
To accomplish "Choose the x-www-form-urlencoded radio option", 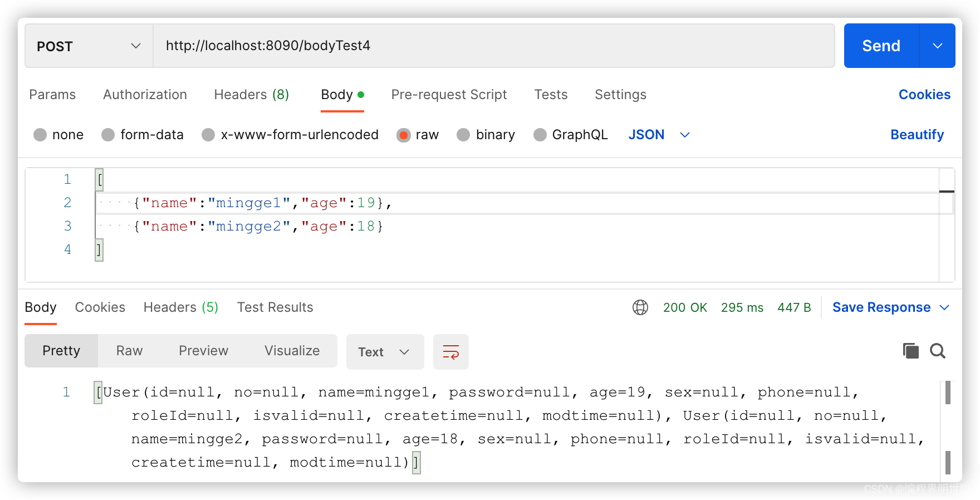I will 209,135.
